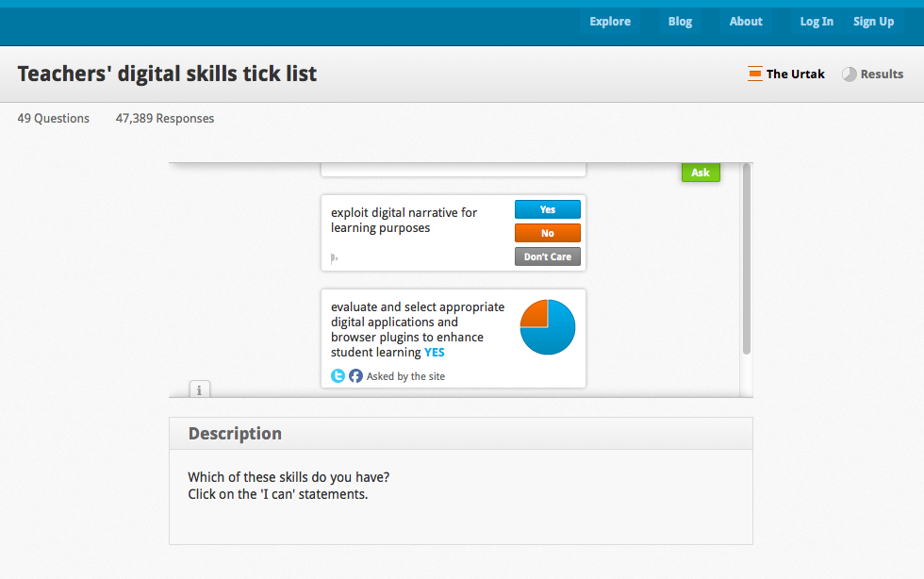Go to the Blog section
924x579 pixels.
point(680,21)
